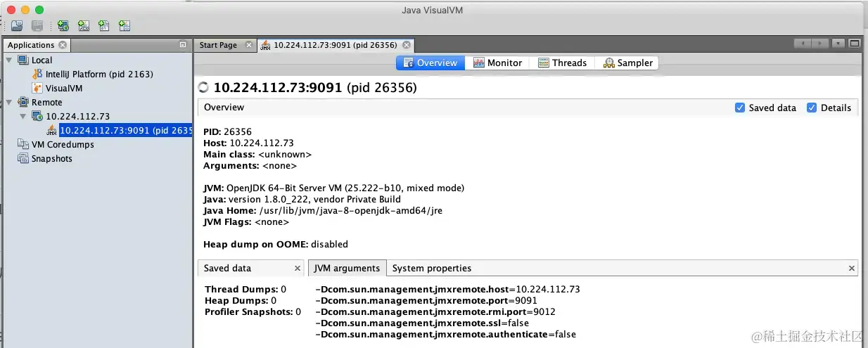868x348 pixels.
Task: Click the jmxremote.rmi.port=9012 argument
Action: [435, 311]
